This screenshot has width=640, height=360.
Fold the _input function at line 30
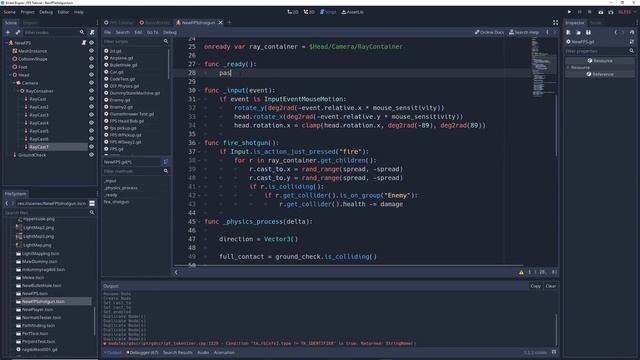[x=199, y=90]
